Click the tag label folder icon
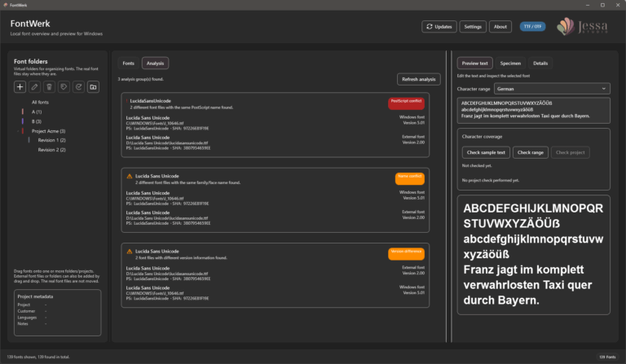 tap(64, 86)
